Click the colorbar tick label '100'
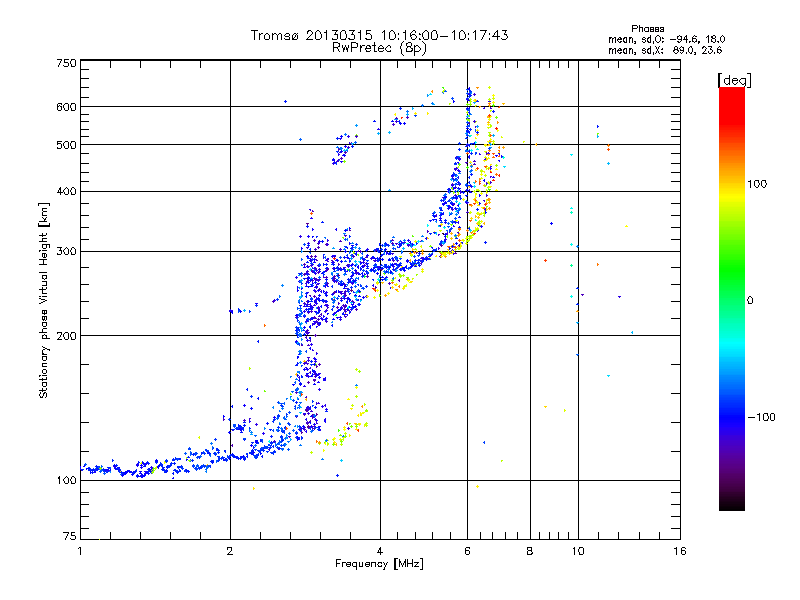The height and width of the screenshot is (600, 800). 757,184
